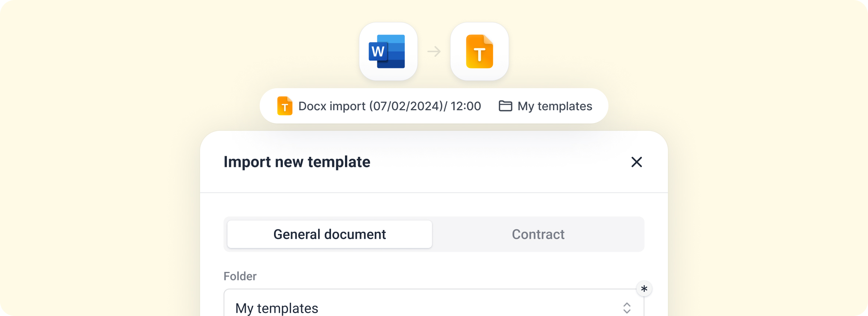Close the Import new template dialog
The height and width of the screenshot is (316, 868).
point(637,162)
